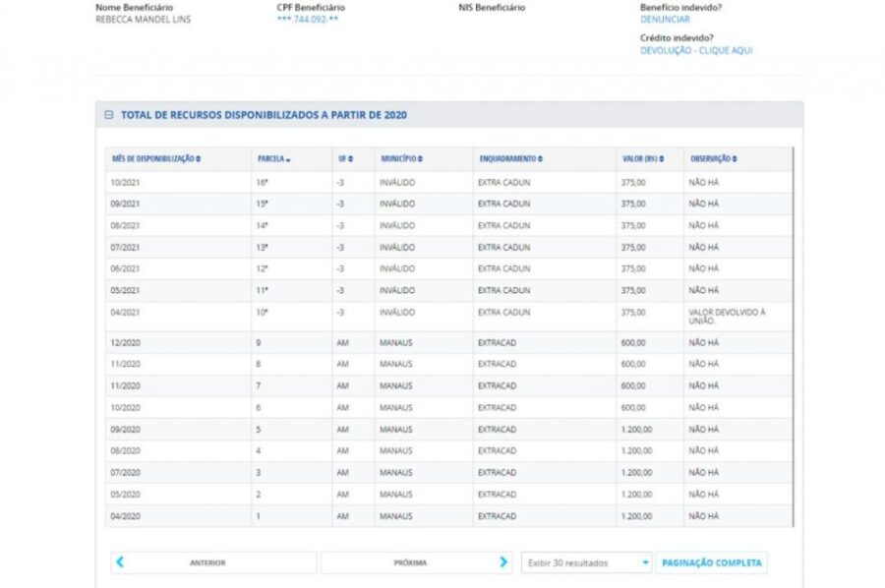
Task: Go to the Próxima page
Action: click(x=410, y=563)
